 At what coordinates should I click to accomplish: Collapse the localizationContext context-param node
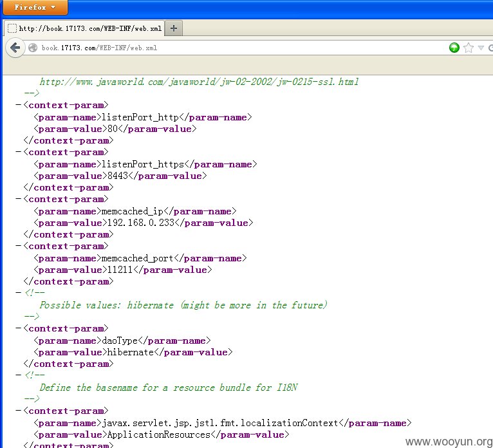pyautogui.click(x=18, y=411)
